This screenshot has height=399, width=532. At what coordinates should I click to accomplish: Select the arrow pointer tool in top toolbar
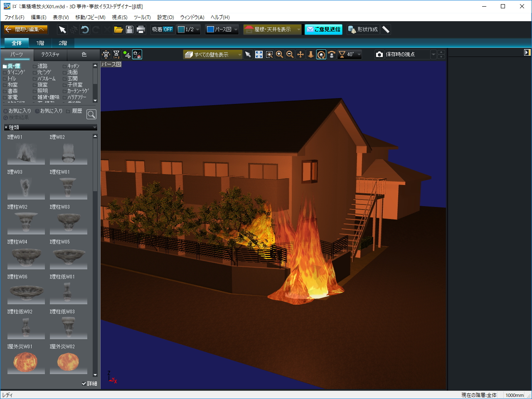click(62, 30)
